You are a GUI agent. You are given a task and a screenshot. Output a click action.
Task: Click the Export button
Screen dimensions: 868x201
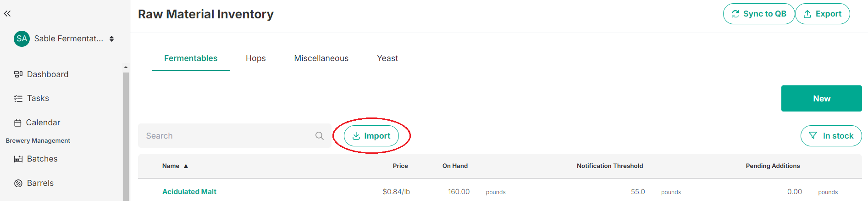[822, 14]
